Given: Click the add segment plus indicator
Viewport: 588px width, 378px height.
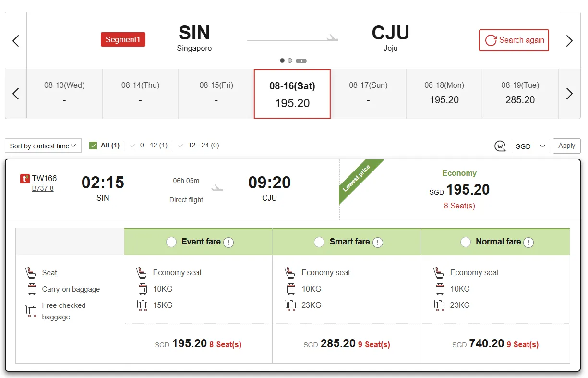Looking at the screenshot, I should pyautogui.click(x=301, y=61).
